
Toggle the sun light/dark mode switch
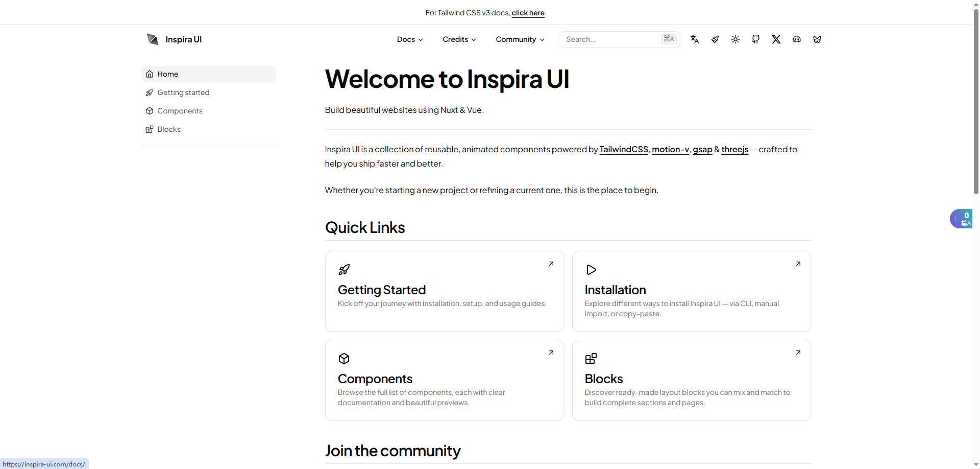click(736, 39)
